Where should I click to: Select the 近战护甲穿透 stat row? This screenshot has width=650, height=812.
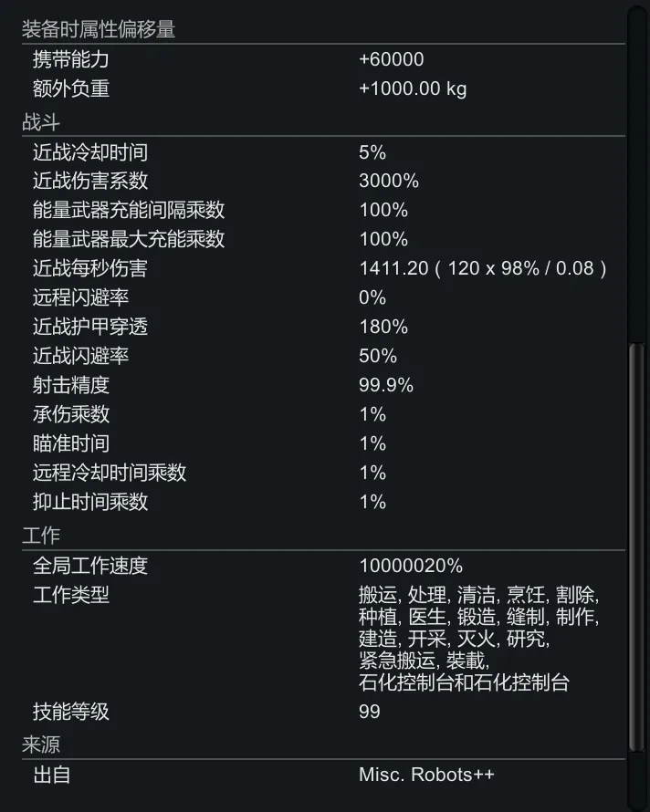coord(320,327)
